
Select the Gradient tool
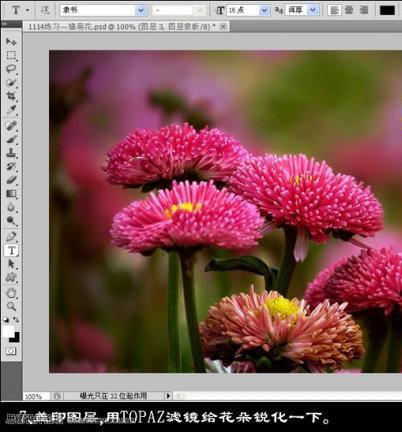[x=11, y=194]
